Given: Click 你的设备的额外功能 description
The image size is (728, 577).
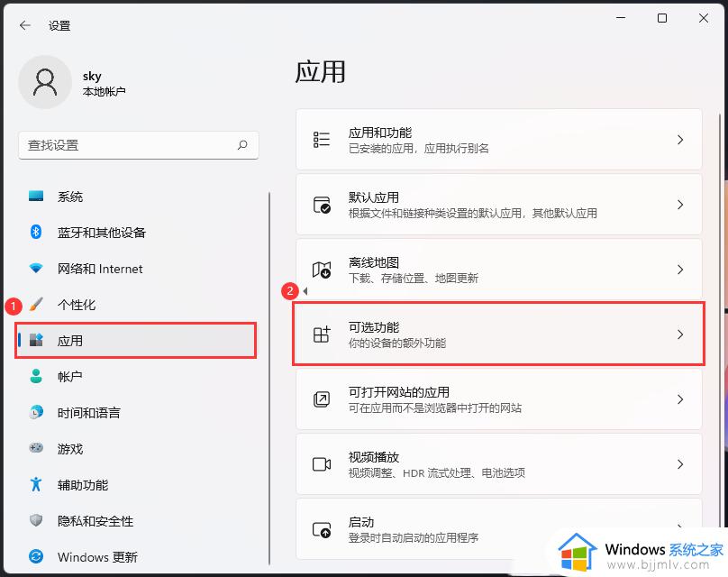Looking at the screenshot, I should [397, 343].
